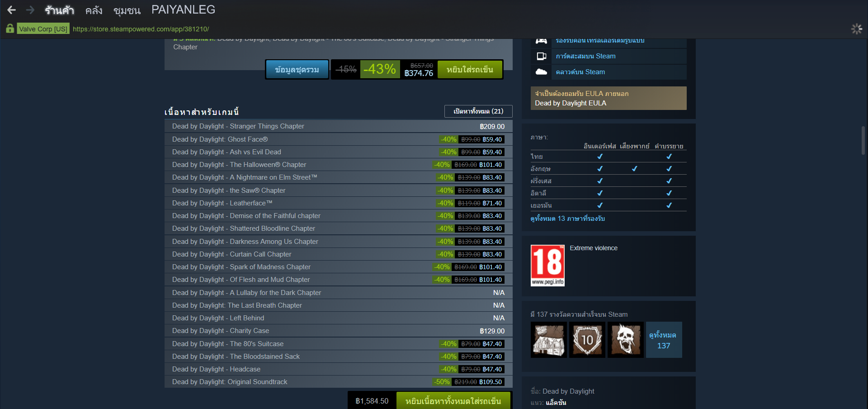Click the -43% bundle discount badge
The height and width of the screenshot is (409, 868).
[x=380, y=69]
